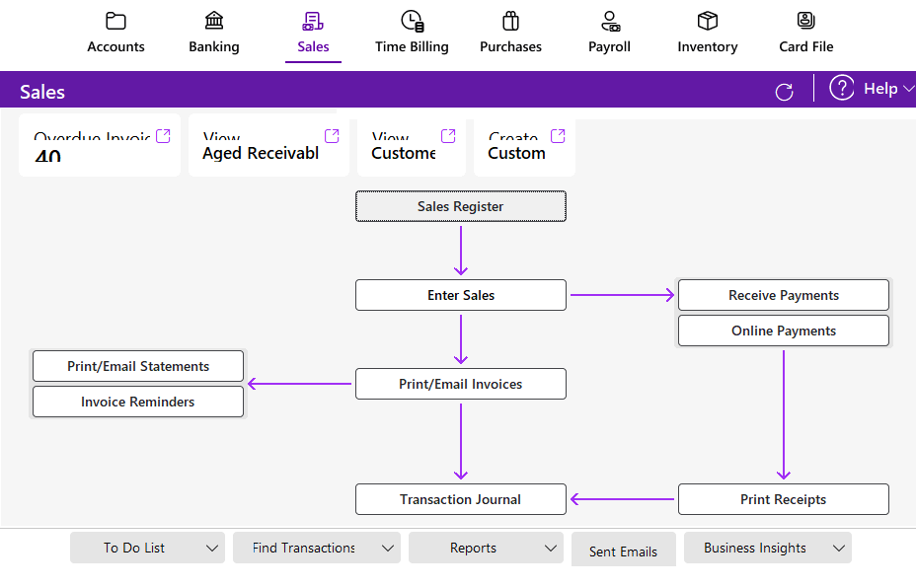
Task: Click Print/Email Statements
Action: 138,366
